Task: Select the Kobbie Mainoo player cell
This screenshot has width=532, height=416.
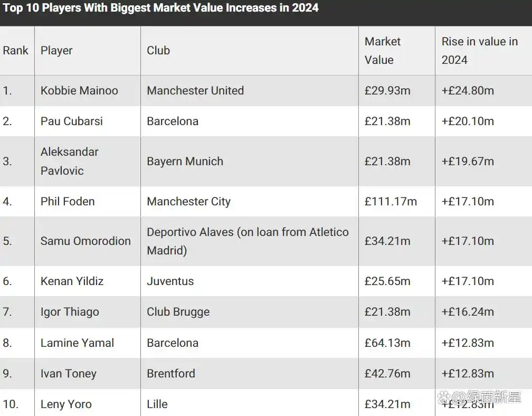Action: (88, 91)
